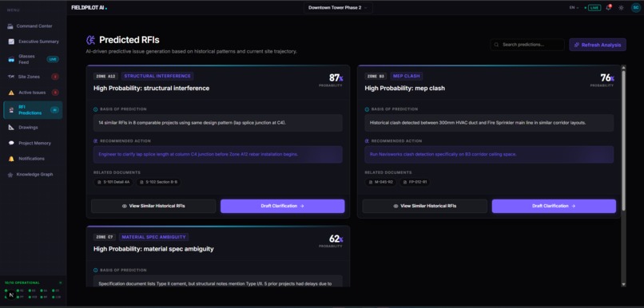Open Command Center in the sidebar
This screenshot has height=308, width=644.
tap(33, 26)
